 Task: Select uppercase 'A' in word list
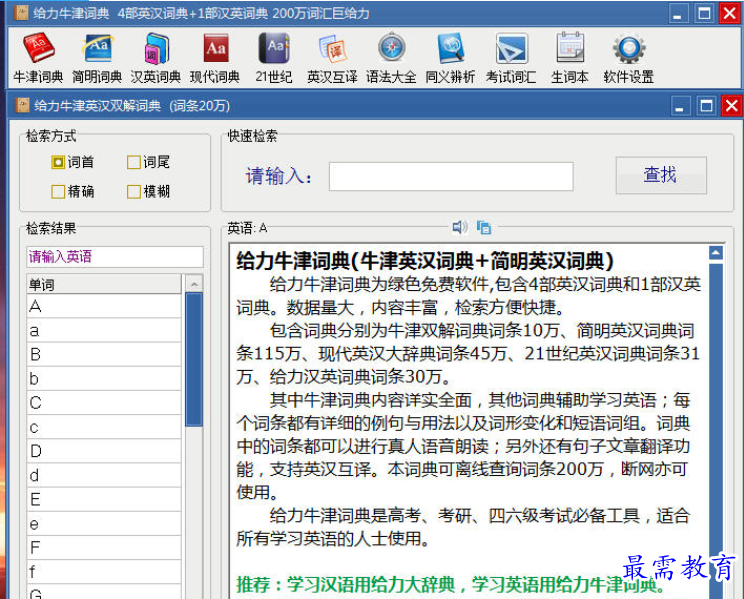[x=104, y=306]
